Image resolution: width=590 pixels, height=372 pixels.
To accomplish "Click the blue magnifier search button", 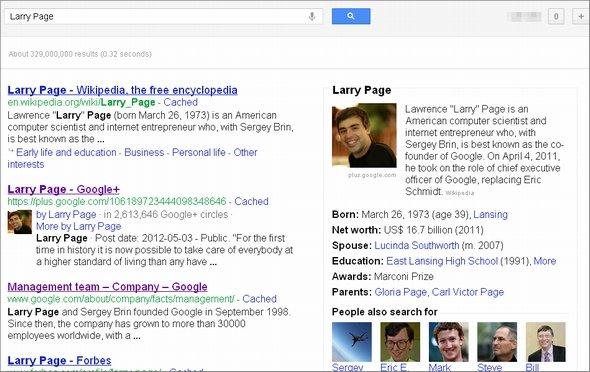I will pos(351,16).
